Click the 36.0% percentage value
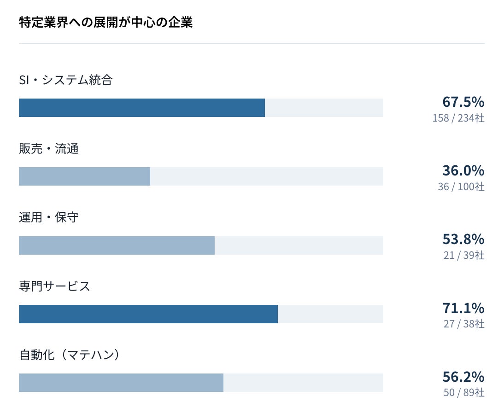Viewport: 504px width, 420px height. point(463,171)
